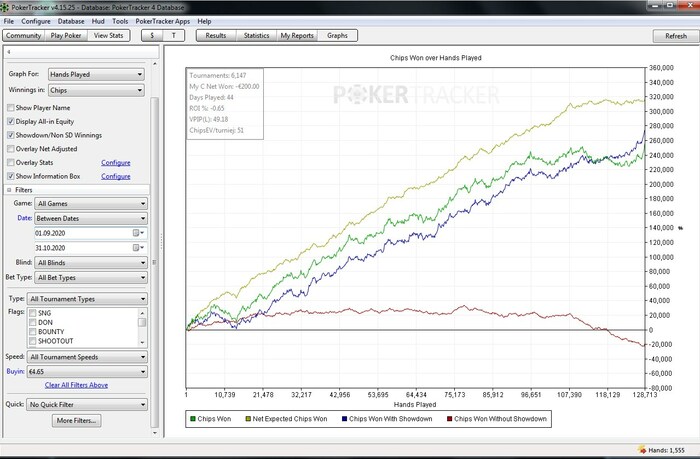The image size is (700, 459).
Task: Click the panel splitter handle beside filters
Action: tap(161, 242)
